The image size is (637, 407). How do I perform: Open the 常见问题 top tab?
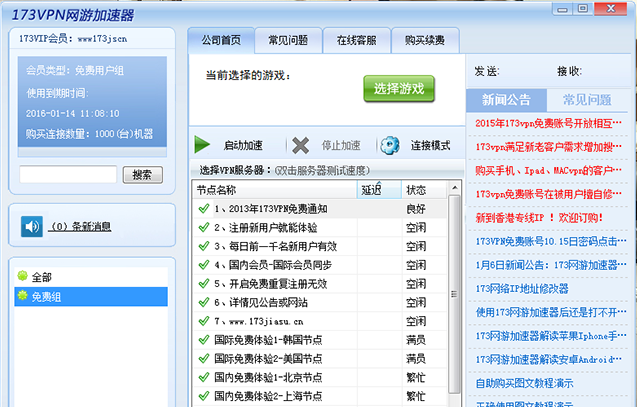pos(288,40)
